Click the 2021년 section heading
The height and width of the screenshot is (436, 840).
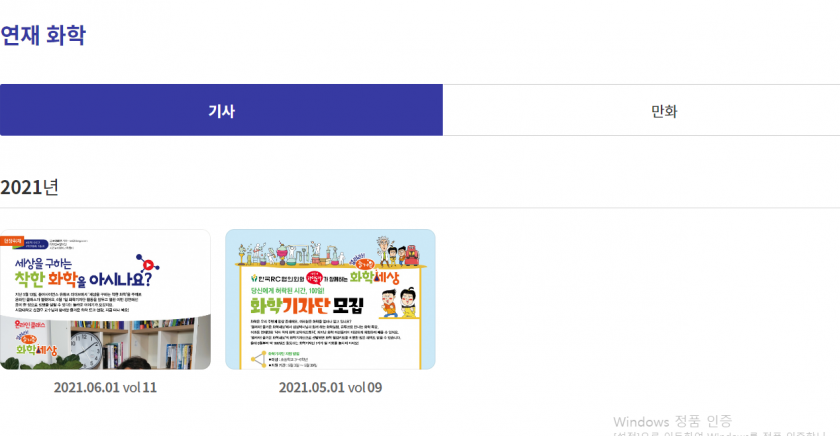pyautogui.click(x=29, y=187)
